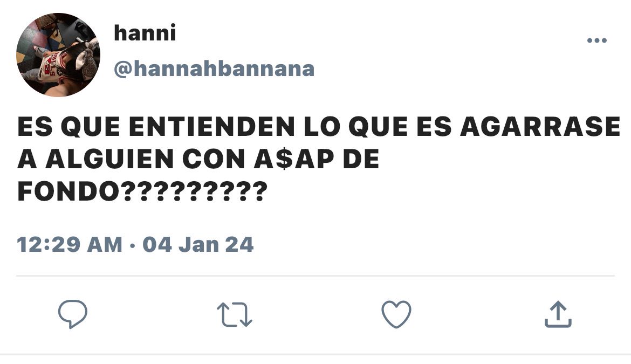Open the profile via display name hanni
The height and width of the screenshot is (364, 631).
(145, 32)
